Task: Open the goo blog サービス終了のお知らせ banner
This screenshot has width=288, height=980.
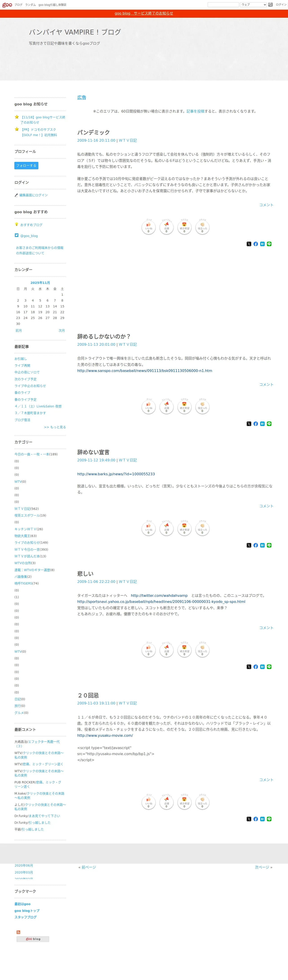Action: (144, 13)
